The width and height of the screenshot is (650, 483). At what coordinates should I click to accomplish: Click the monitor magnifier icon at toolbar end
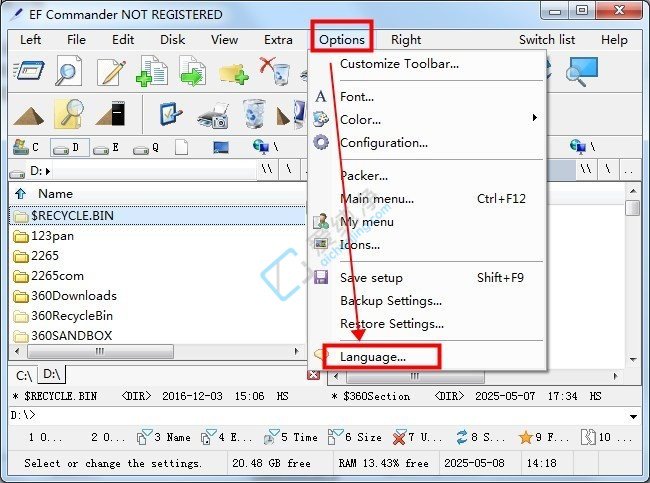(582, 71)
